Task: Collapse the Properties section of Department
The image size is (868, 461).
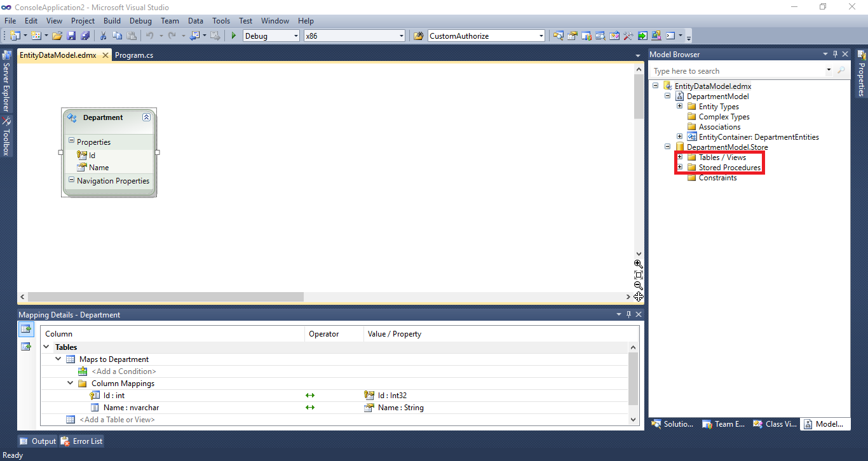Action: point(72,142)
